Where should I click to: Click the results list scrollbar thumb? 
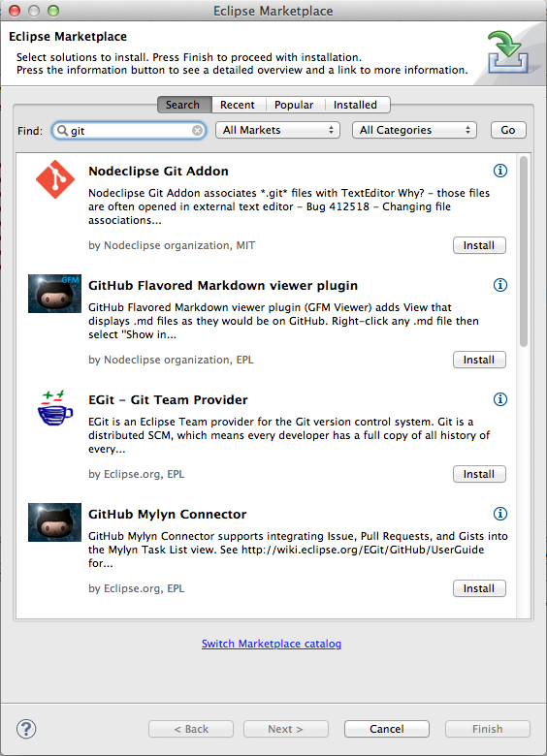click(x=524, y=251)
